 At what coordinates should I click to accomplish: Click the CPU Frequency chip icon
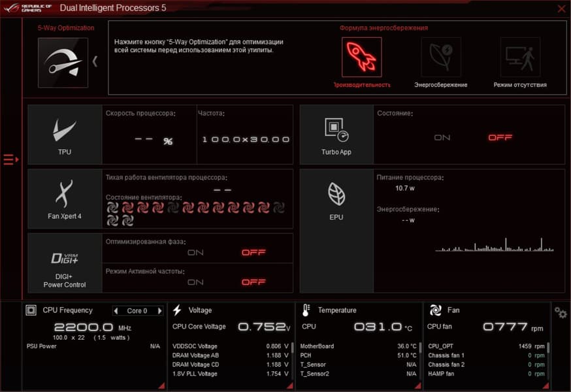pos(31,310)
